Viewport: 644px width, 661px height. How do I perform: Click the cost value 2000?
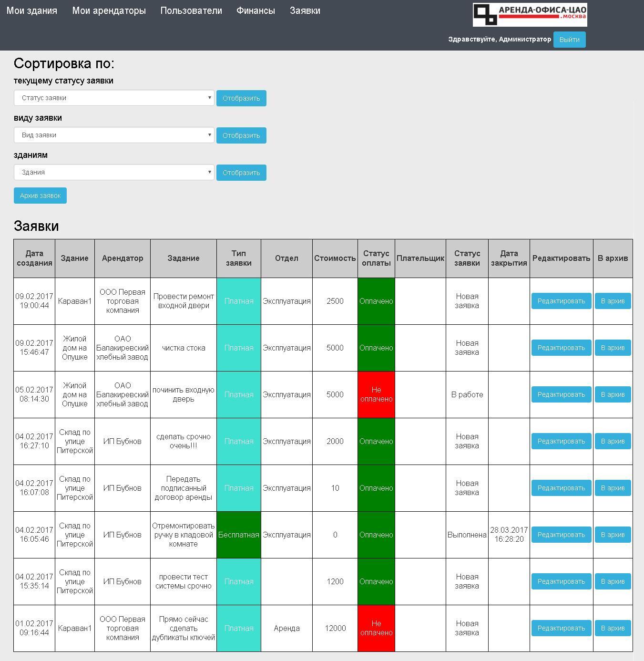(x=335, y=441)
